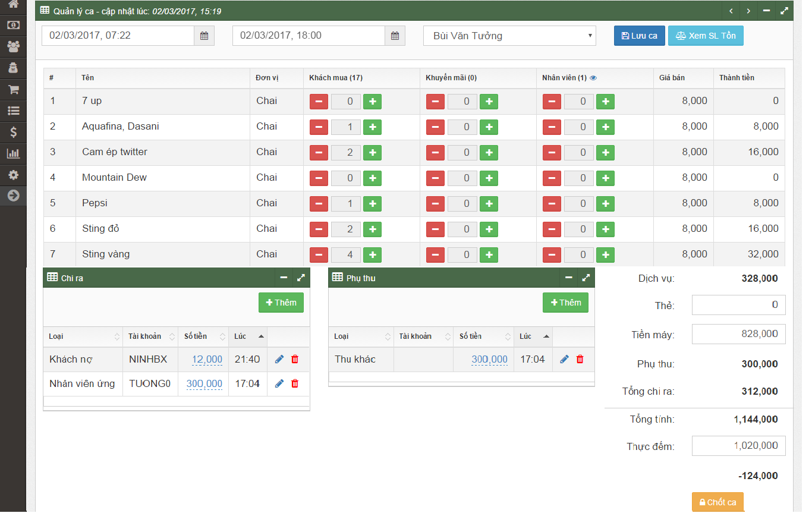
Task: Sort Chi ra table by Số tiền
Action: point(203,336)
